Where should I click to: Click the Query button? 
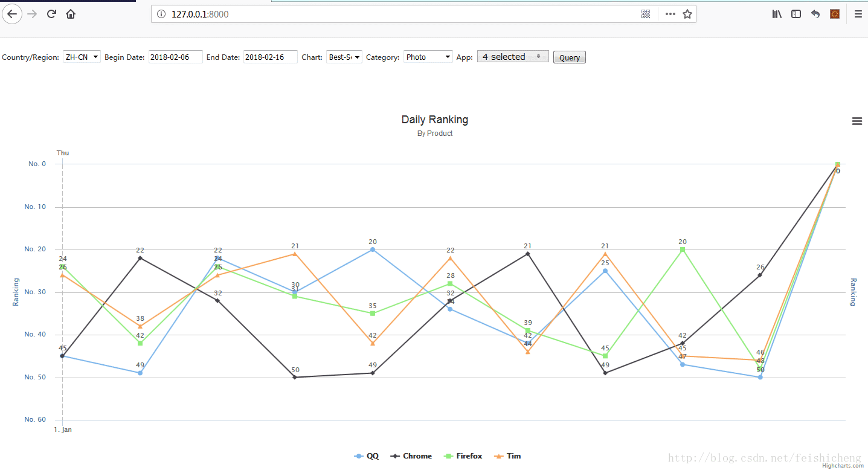(570, 57)
